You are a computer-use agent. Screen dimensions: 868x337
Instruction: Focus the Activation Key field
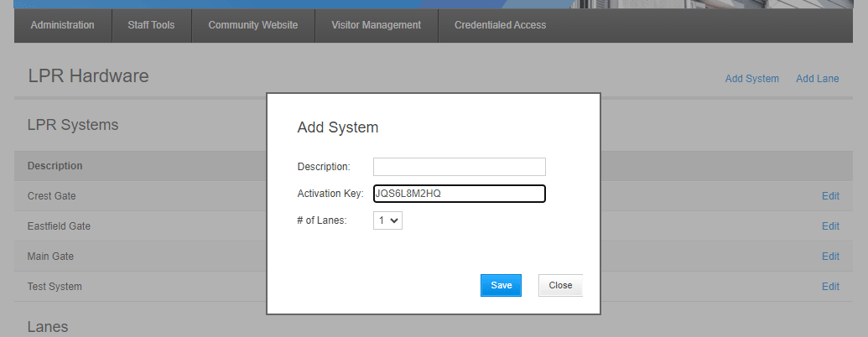click(x=460, y=194)
